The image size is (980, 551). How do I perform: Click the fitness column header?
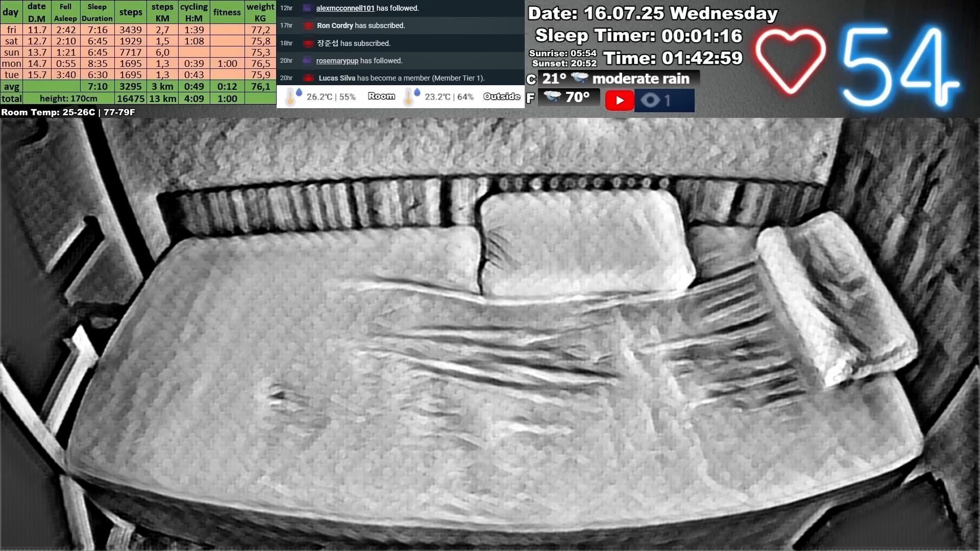coord(227,12)
